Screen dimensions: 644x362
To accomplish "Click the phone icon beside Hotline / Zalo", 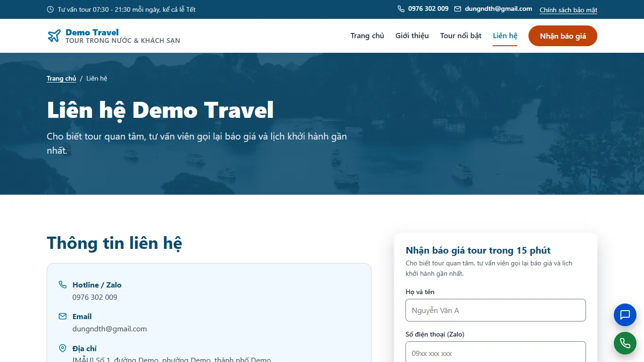I will (63, 285).
